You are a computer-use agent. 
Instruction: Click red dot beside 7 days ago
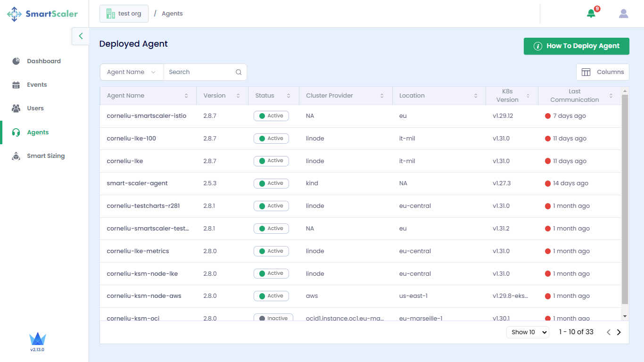tap(548, 116)
